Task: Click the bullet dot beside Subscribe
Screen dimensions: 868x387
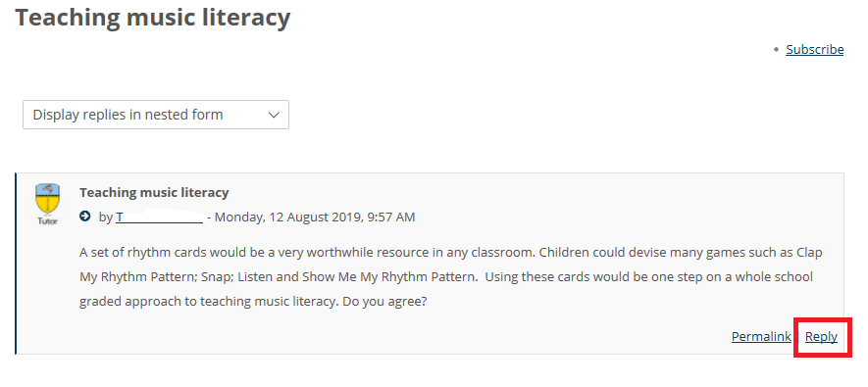Action: (776, 50)
